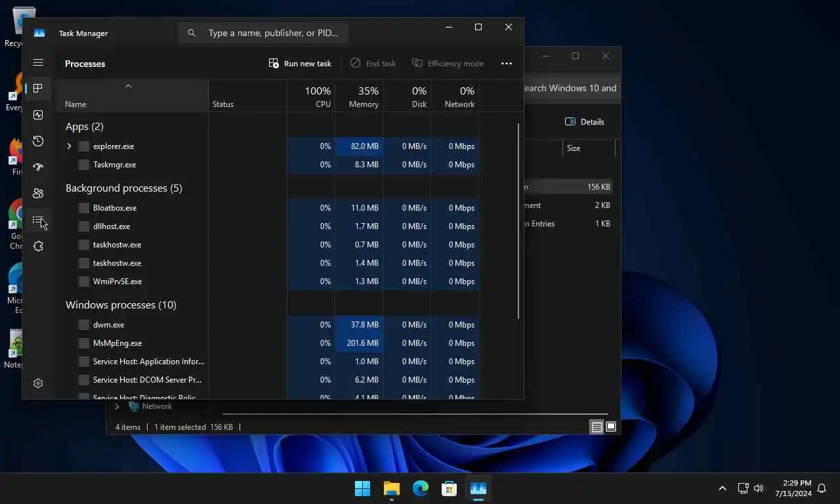840x504 pixels.
Task: Open the Startup apps sidebar icon
Action: pyautogui.click(x=38, y=167)
